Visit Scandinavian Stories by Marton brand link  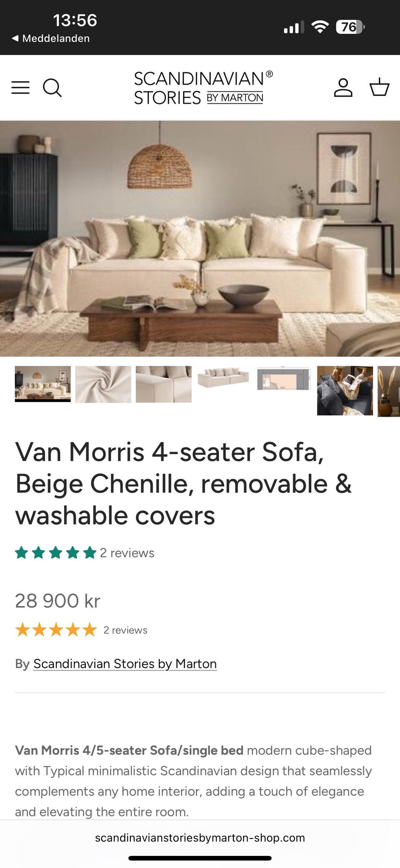click(125, 664)
